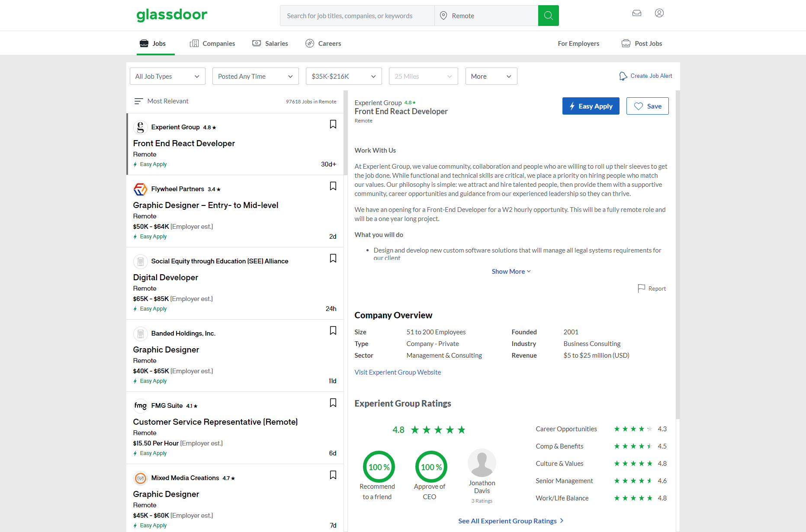Click the 100% Recommend to a friend circle

(379, 467)
